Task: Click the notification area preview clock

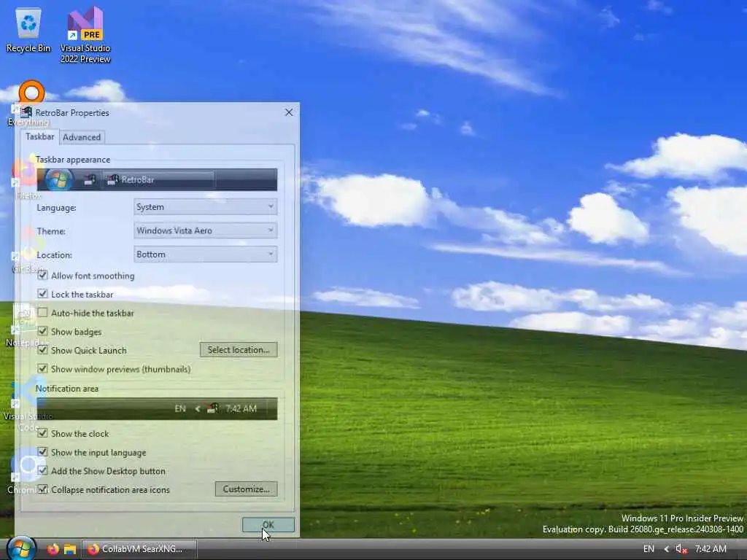Action: (241, 408)
